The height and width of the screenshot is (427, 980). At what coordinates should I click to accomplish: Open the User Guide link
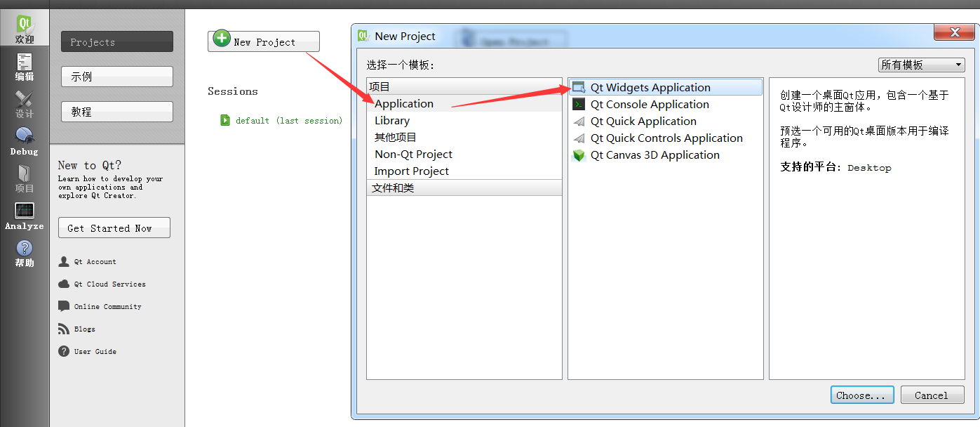[x=95, y=351]
